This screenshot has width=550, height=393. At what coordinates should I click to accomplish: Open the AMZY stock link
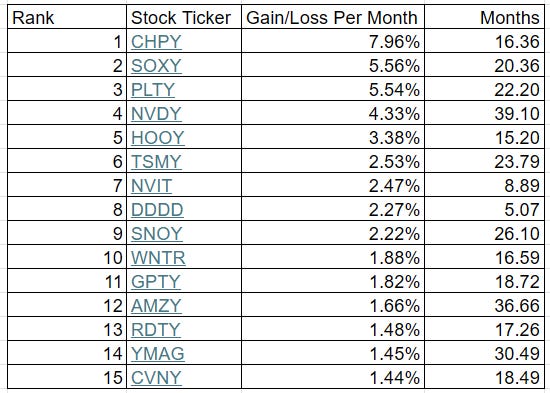[156, 305]
